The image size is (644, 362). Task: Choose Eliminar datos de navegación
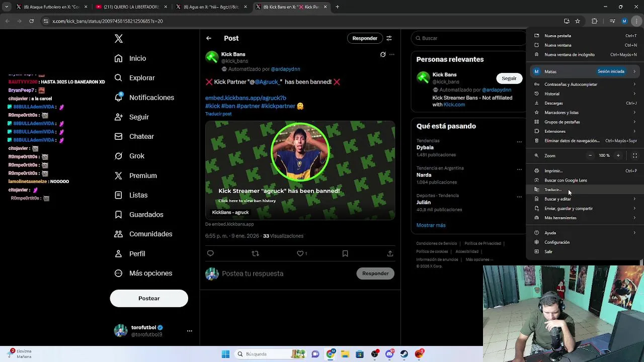tap(585, 141)
